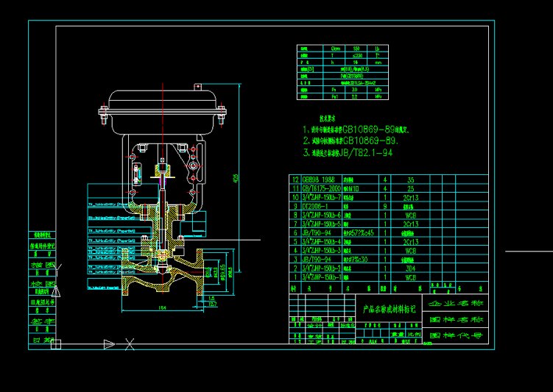Click part code 3/4"ZJHP-150Lb-2
This screenshot has width=553, height=392.
(322, 268)
